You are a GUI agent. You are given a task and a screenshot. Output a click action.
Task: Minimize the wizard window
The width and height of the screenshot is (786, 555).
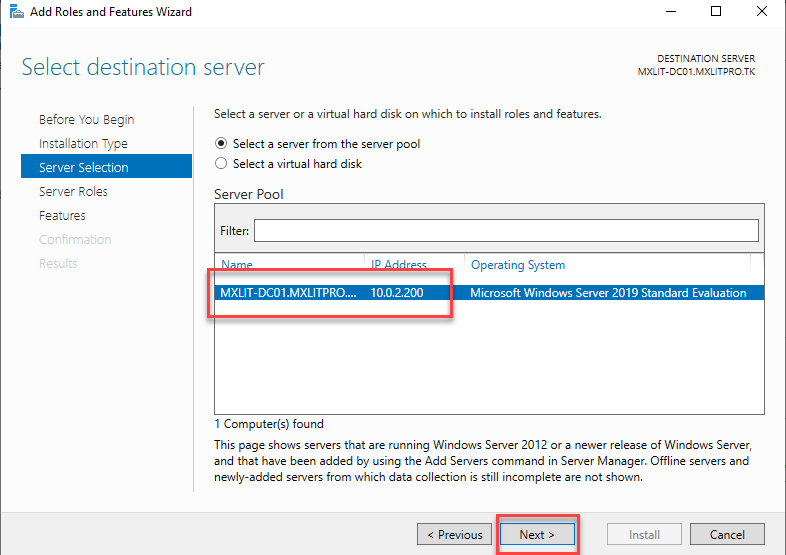(667, 12)
